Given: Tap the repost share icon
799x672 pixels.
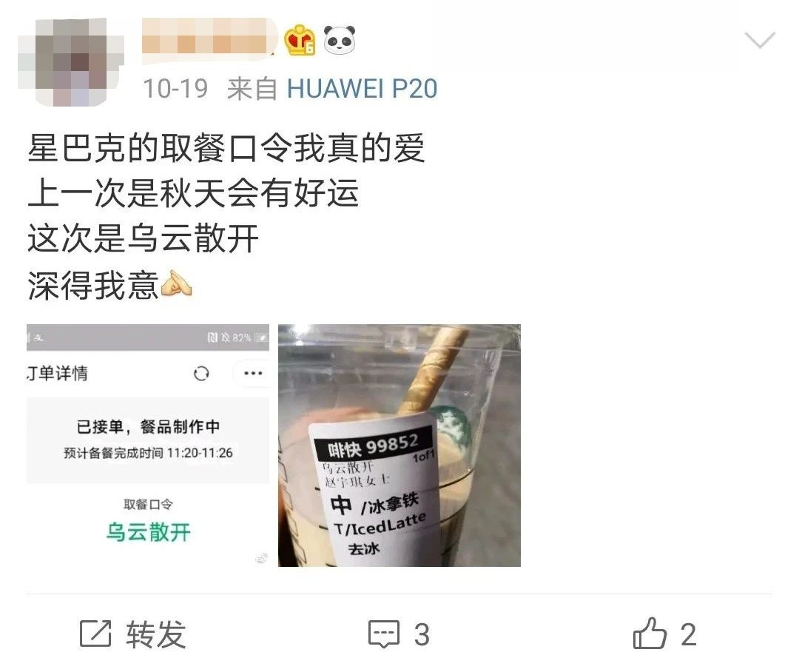Looking at the screenshot, I should 95,634.
